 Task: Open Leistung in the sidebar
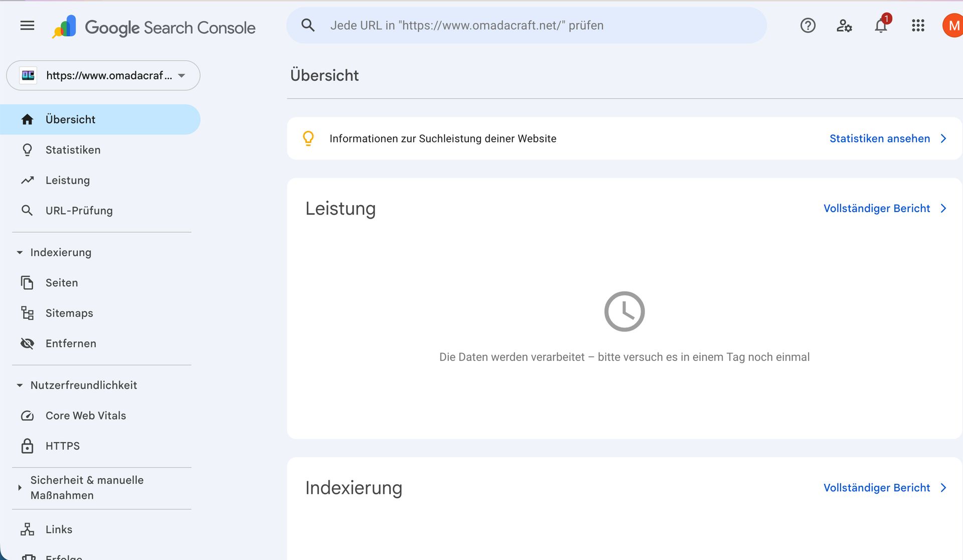click(x=67, y=180)
